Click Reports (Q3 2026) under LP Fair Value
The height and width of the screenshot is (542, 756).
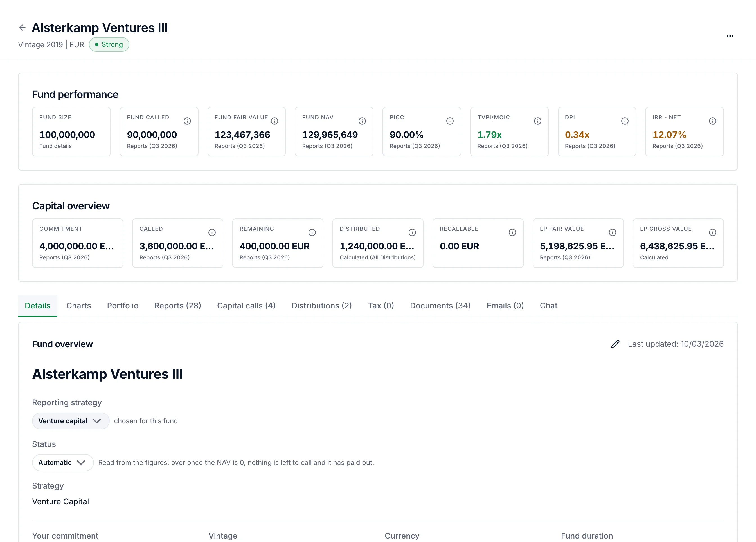point(565,257)
